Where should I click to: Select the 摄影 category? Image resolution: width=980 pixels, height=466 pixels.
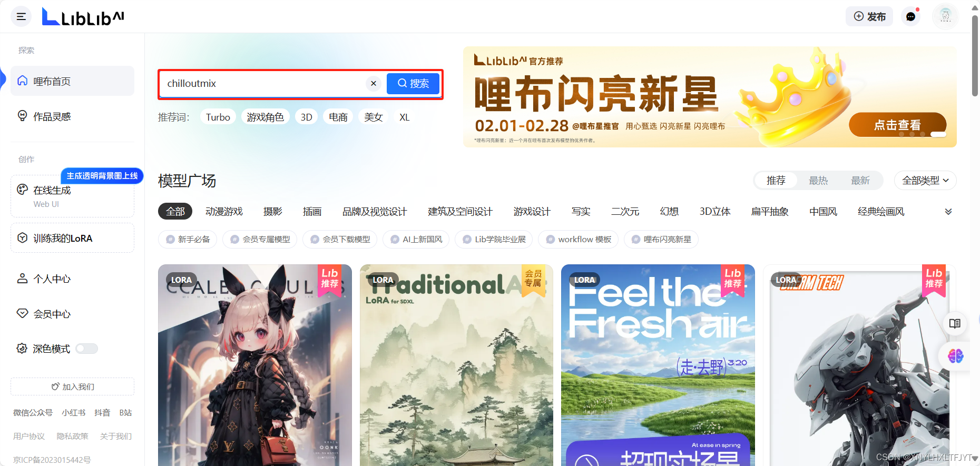[x=273, y=211]
